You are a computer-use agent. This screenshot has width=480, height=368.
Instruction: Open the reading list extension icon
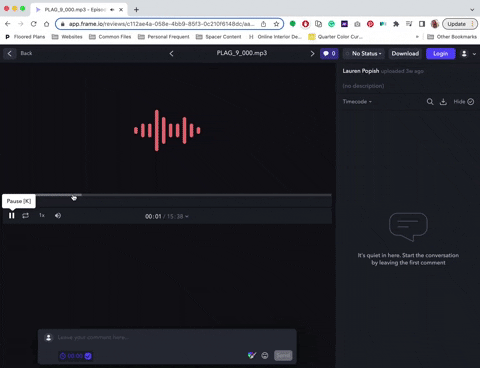point(409,24)
